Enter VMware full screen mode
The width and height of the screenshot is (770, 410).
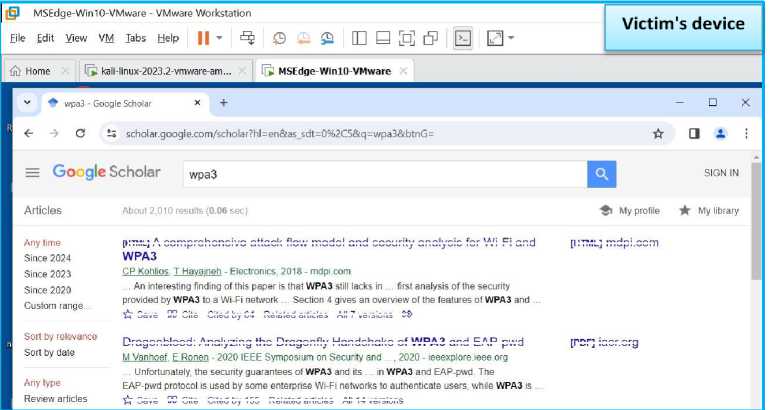tap(407, 38)
